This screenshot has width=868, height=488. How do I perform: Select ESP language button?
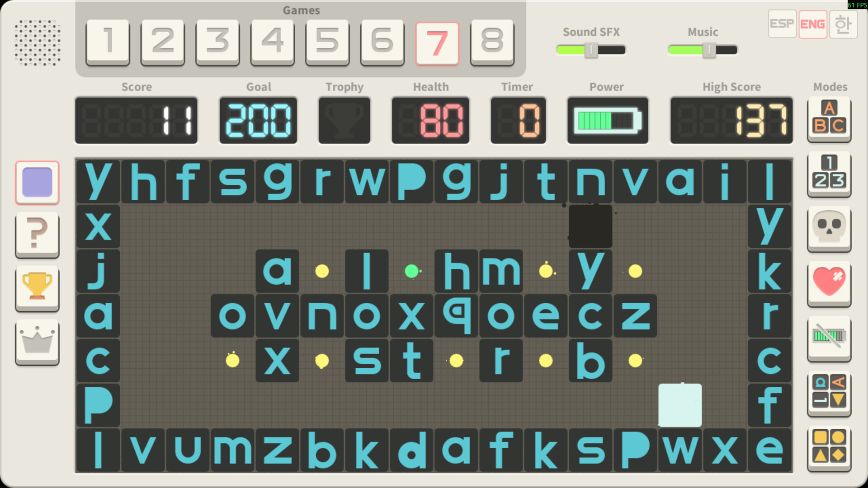point(782,24)
